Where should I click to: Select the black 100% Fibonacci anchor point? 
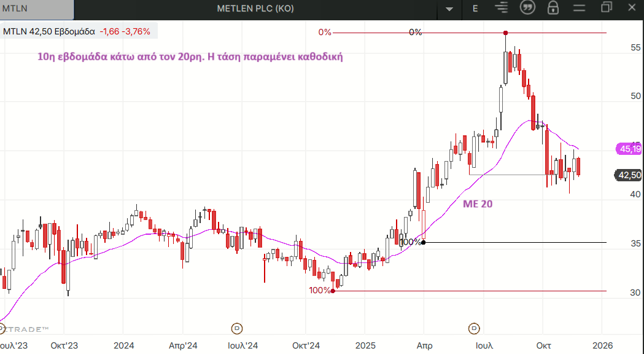click(423, 242)
